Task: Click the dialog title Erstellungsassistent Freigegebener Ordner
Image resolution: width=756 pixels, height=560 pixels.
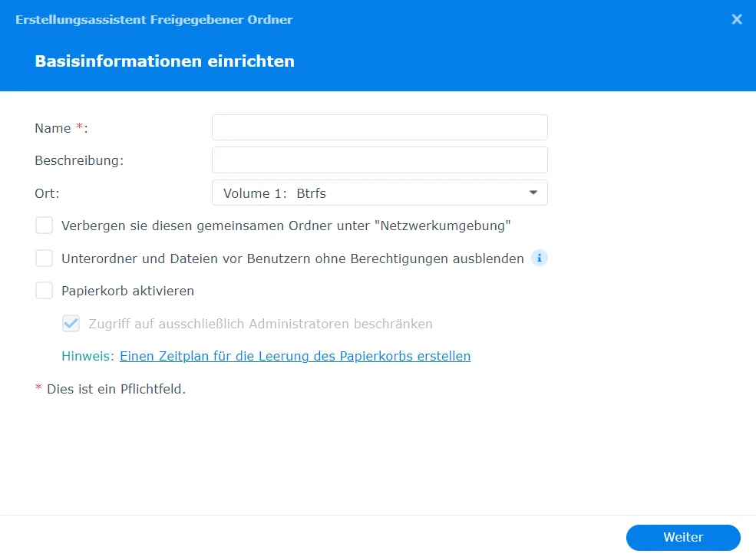Action: [x=154, y=19]
